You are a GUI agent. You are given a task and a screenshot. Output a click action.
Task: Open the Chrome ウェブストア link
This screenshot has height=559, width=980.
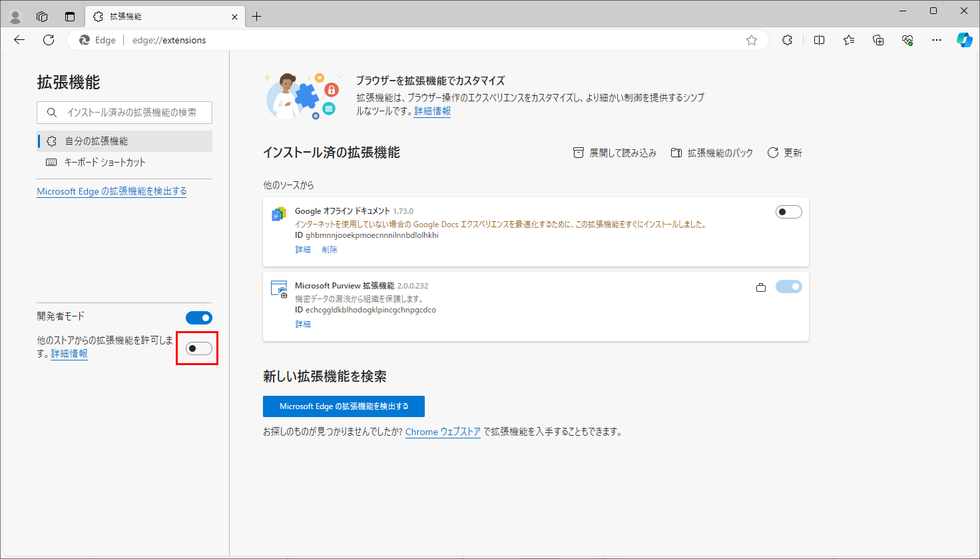(x=443, y=432)
